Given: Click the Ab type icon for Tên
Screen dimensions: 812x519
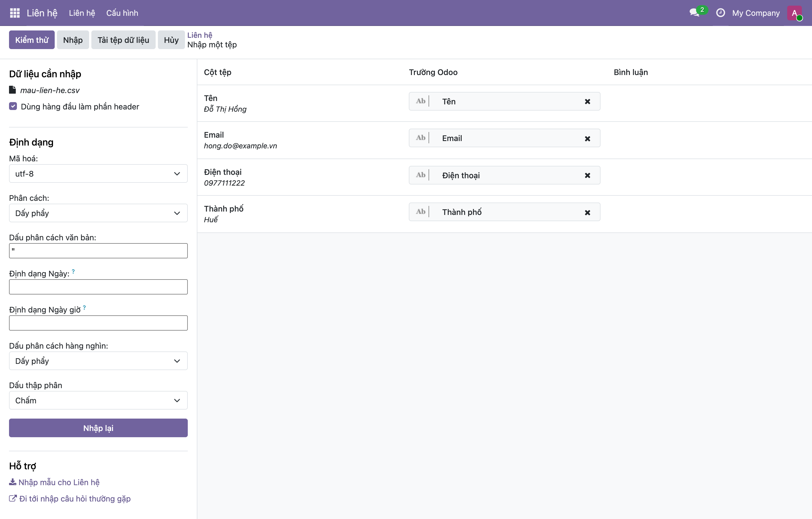Looking at the screenshot, I should point(420,101).
